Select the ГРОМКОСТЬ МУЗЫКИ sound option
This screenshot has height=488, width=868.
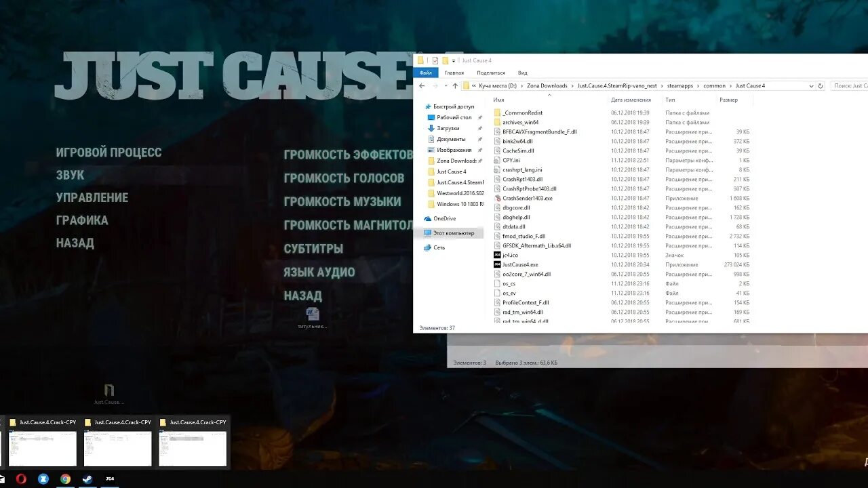coord(342,202)
